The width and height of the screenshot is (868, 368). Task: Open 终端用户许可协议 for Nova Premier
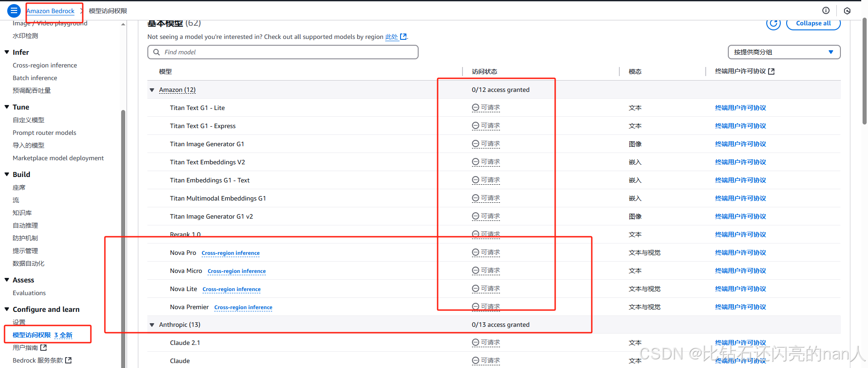coord(741,307)
